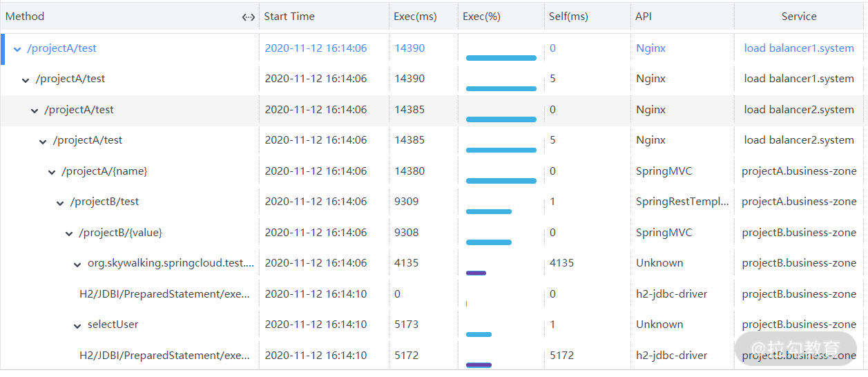Collapse the /projectB/test span chevron
The height and width of the screenshot is (377, 868).
click(x=60, y=203)
